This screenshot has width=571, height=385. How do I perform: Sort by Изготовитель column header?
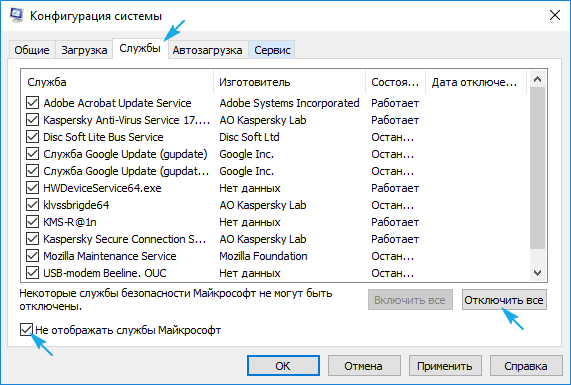coord(290,82)
